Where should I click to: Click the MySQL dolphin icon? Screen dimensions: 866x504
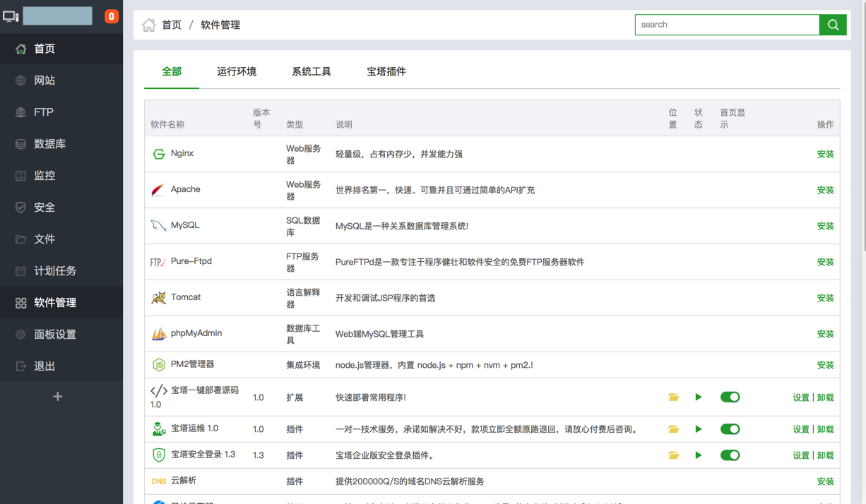[158, 226]
